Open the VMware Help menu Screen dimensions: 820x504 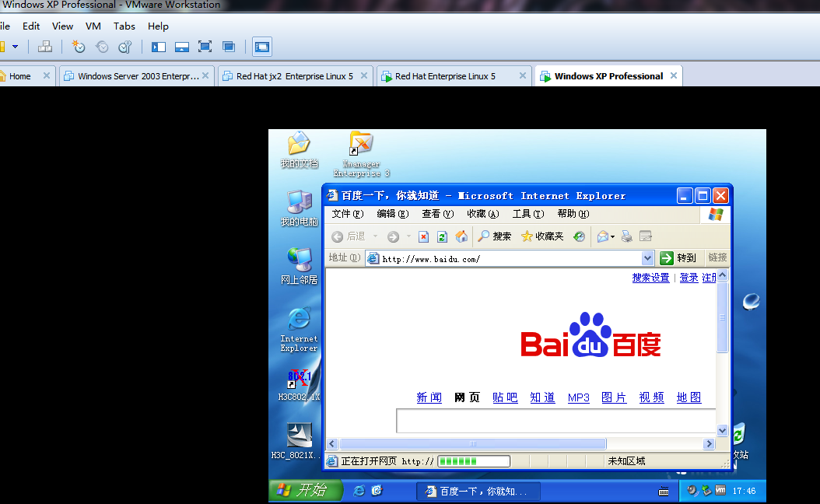click(158, 26)
